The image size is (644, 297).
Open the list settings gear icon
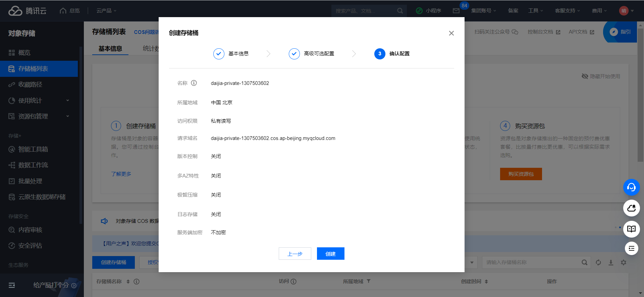(x=624, y=262)
